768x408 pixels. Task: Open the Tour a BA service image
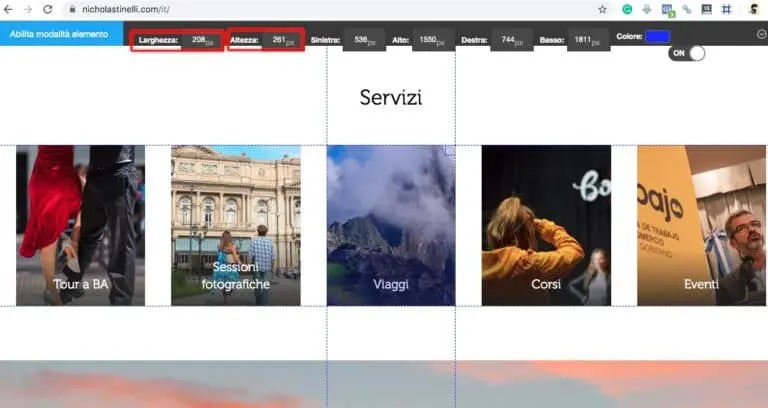click(x=80, y=225)
